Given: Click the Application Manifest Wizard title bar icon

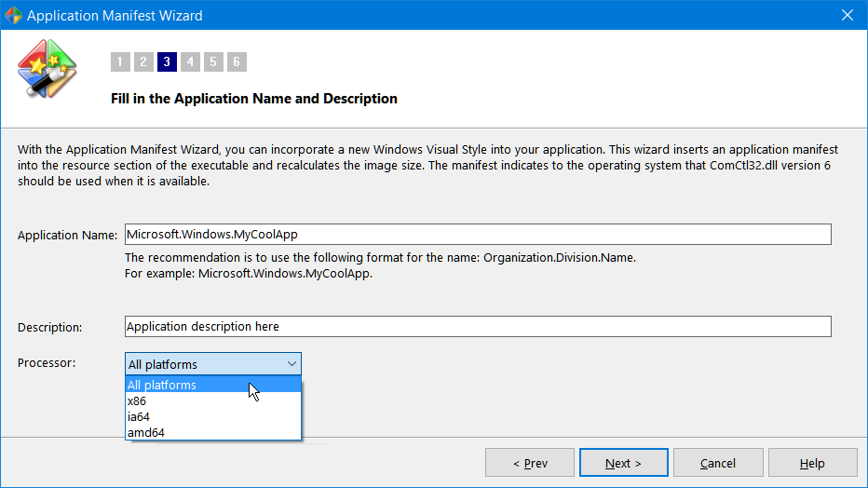Looking at the screenshot, I should pyautogui.click(x=13, y=16).
